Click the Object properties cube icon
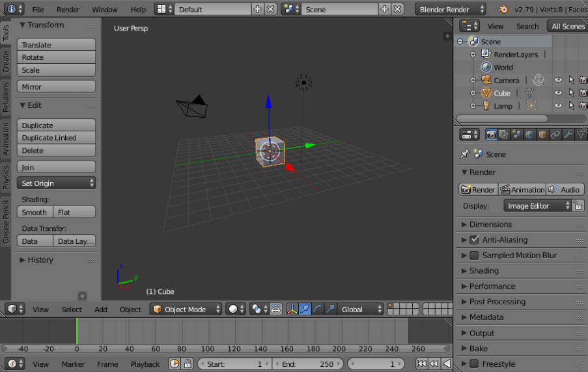The width and height of the screenshot is (588, 372). (542, 135)
